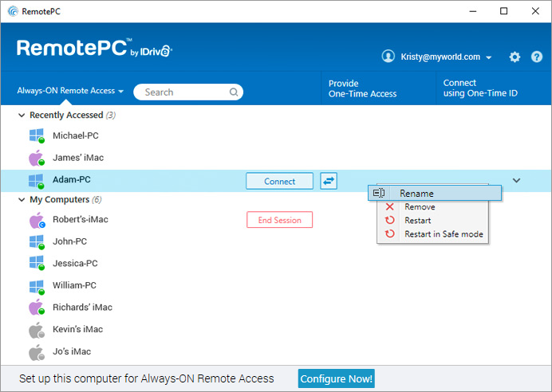552x392 pixels.
Task: Click the user account avatar icon
Action: [388, 56]
